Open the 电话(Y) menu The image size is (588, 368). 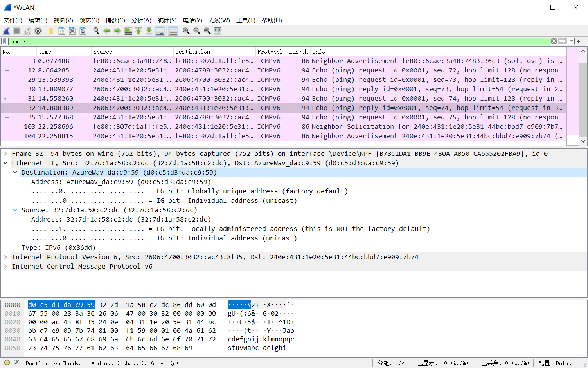coord(192,20)
